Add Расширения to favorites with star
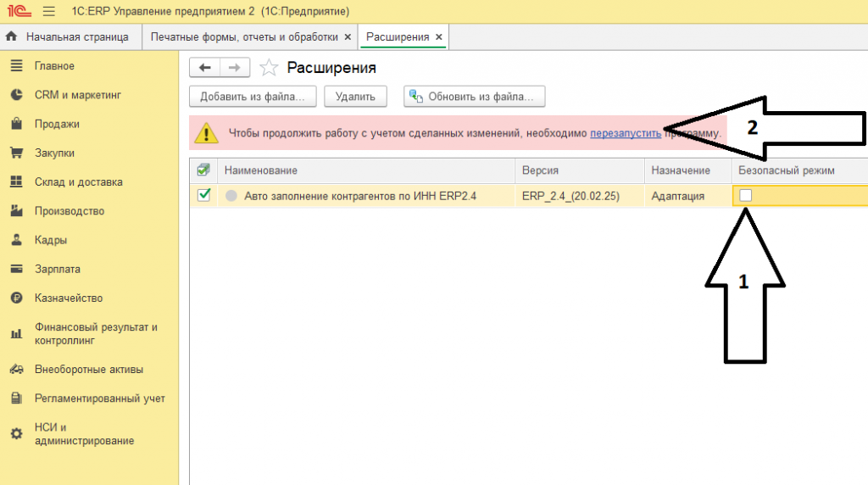Image resolution: width=868 pixels, height=485 pixels. tap(269, 68)
